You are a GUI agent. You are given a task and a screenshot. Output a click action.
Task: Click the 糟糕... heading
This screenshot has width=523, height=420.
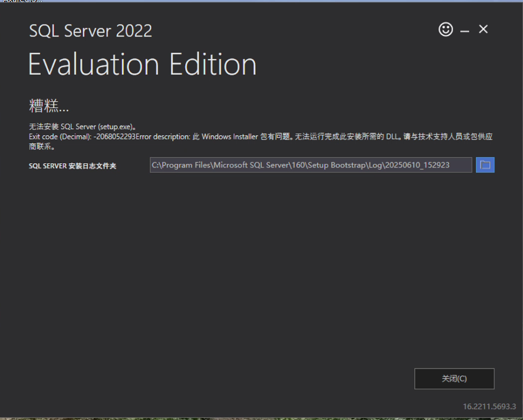[x=49, y=106]
